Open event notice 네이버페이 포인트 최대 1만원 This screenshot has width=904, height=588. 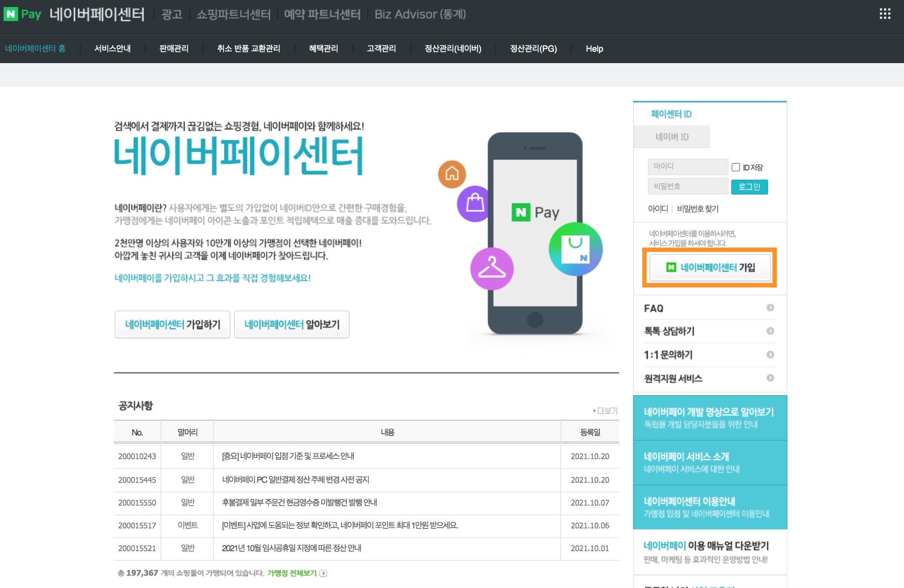point(340,525)
